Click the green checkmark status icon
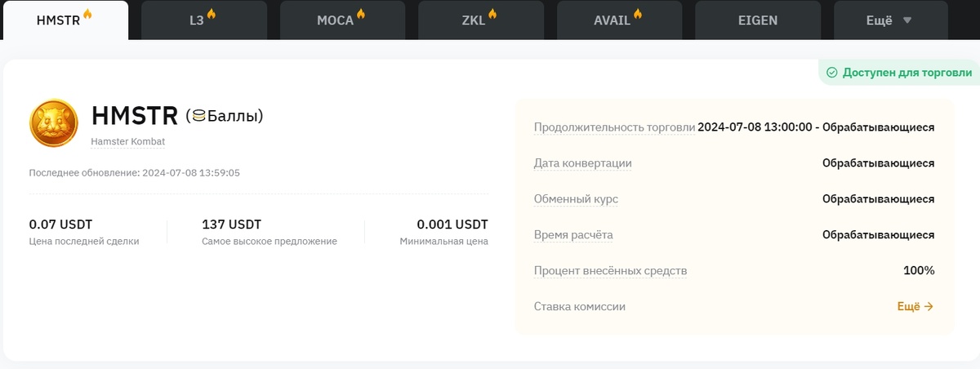The height and width of the screenshot is (369, 980). pos(832,73)
